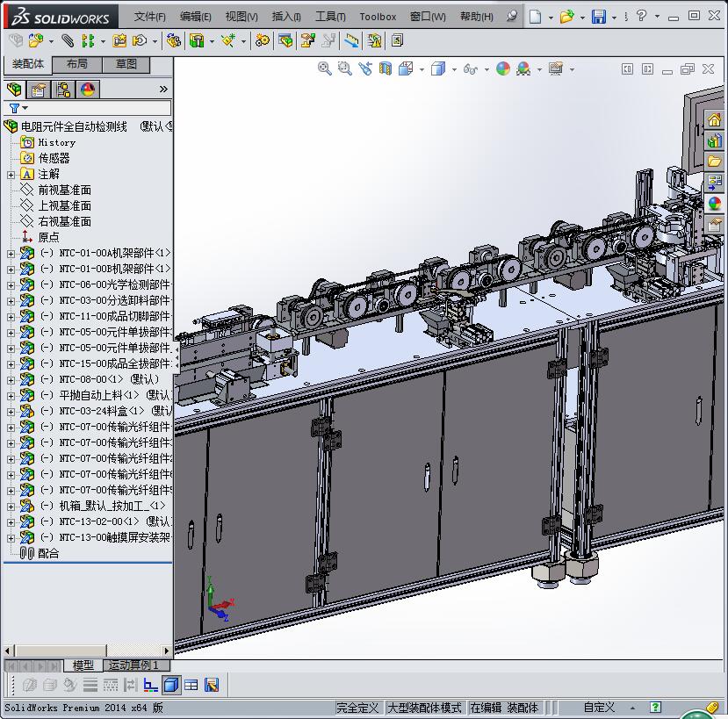The image size is (728, 719).
Task: Switch to the 布局 tab
Action: (76, 64)
